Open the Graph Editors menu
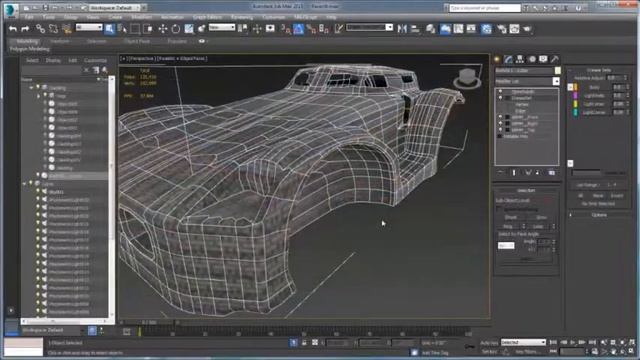Image resolution: width=640 pixels, height=360 pixels. pos(207,17)
